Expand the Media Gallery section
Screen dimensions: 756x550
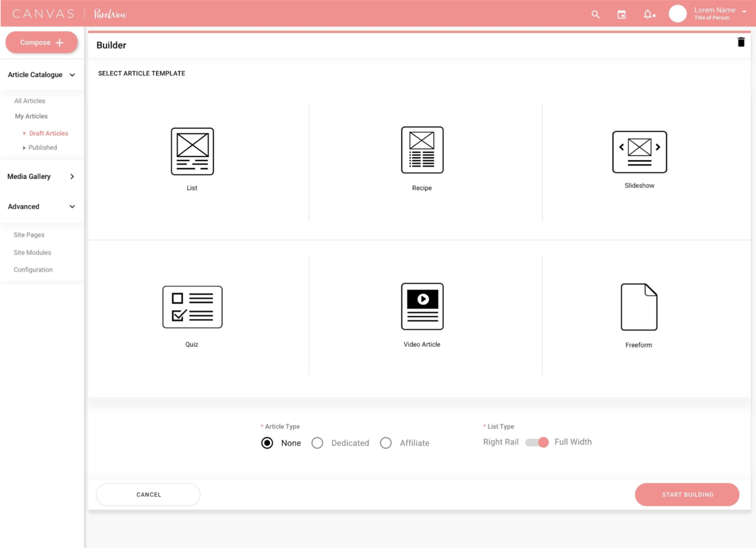(x=72, y=177)
